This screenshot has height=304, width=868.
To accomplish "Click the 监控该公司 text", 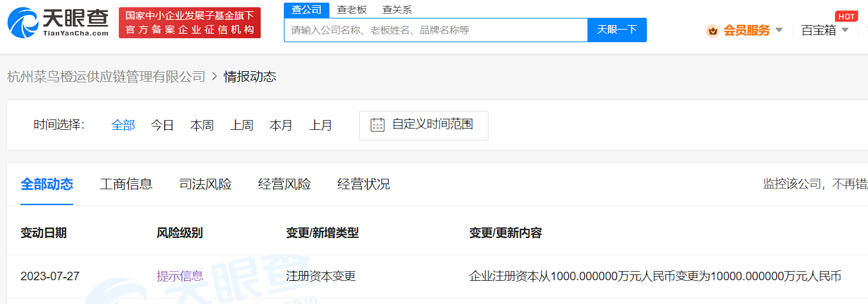I will pos(791,184).
